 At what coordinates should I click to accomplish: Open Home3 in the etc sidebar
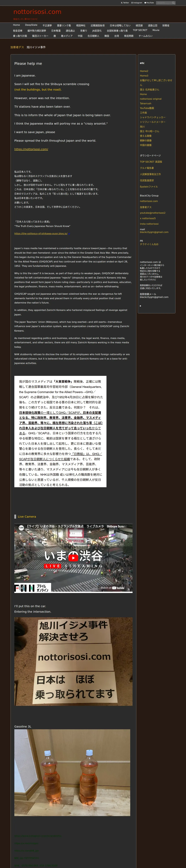pyautogui.click(x=144, y=76)
